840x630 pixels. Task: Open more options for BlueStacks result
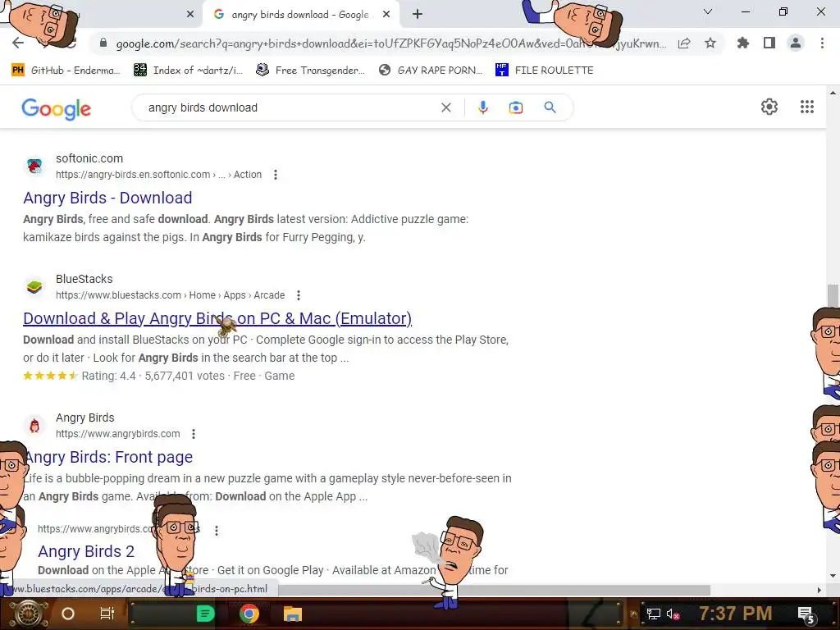(x=299, y=295)
